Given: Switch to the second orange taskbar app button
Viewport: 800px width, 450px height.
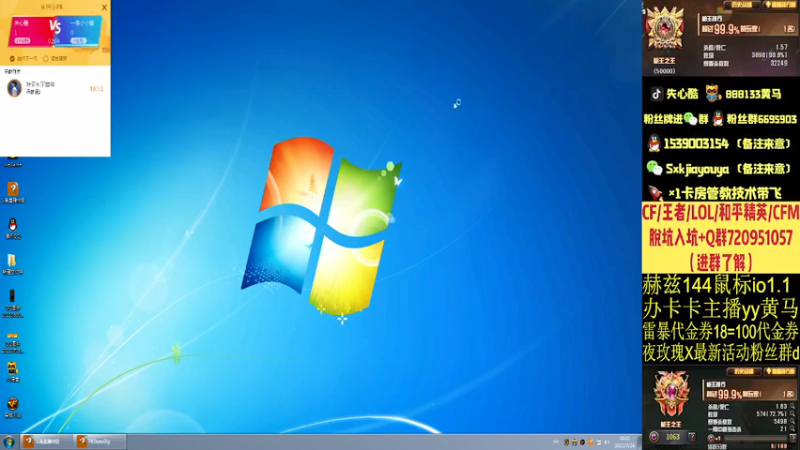Looking at the screenshot, I should 100,442.
